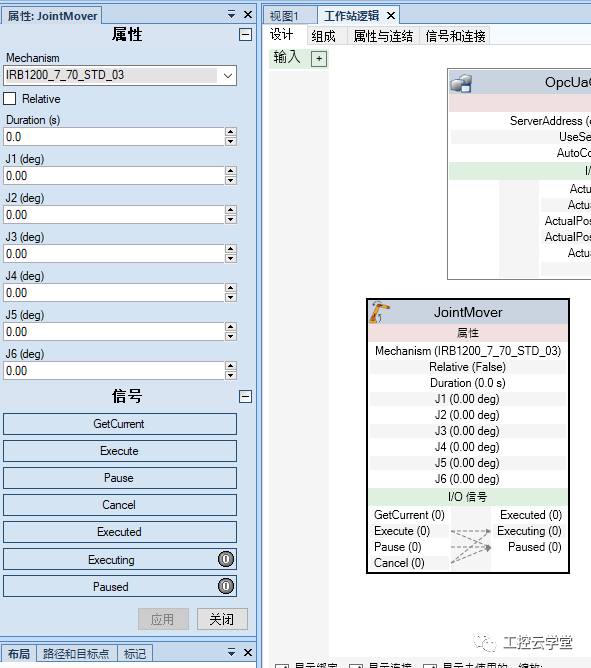Screen dimensions: 591x668
Task: Select the 设计 sub-tab
Action: tap(282, 35)
